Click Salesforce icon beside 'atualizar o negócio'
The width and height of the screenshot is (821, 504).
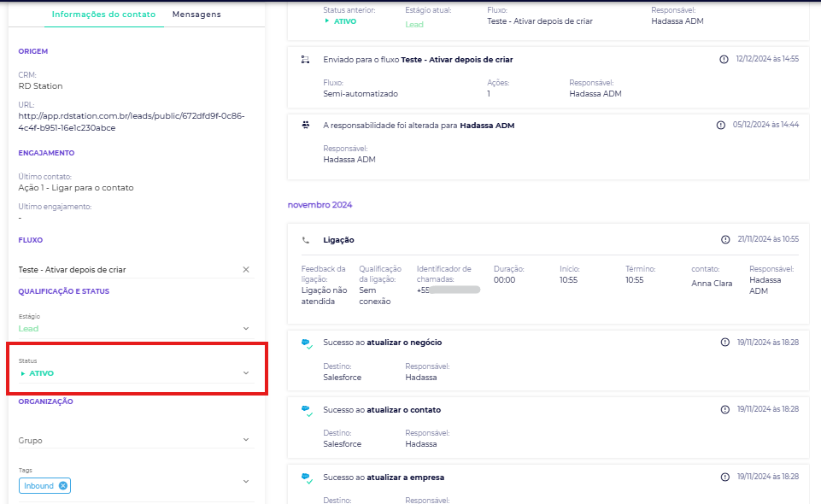point(306,343)
